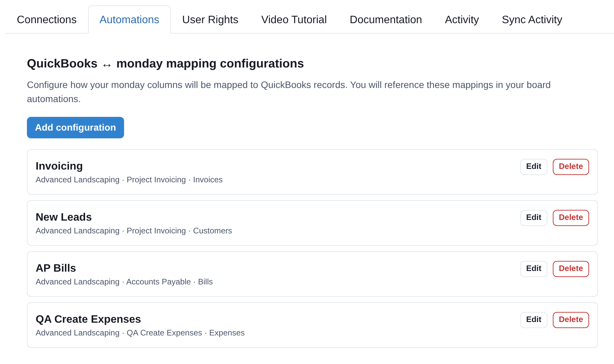
Task: Edit the Invoicing configuration
Action: tap(534, 167)
